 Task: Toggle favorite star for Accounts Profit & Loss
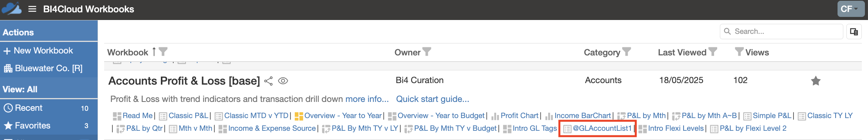tap(816, 81)
